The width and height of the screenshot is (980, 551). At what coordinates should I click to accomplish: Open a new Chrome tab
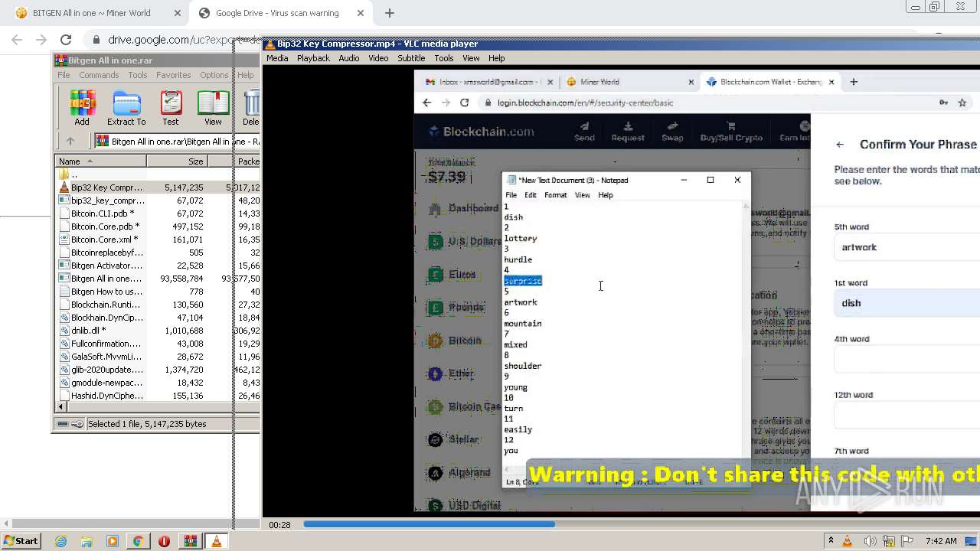(390, 13)
